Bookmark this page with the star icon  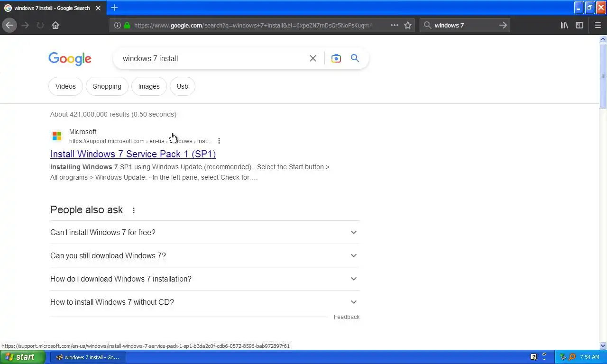(x=408, y=25)
